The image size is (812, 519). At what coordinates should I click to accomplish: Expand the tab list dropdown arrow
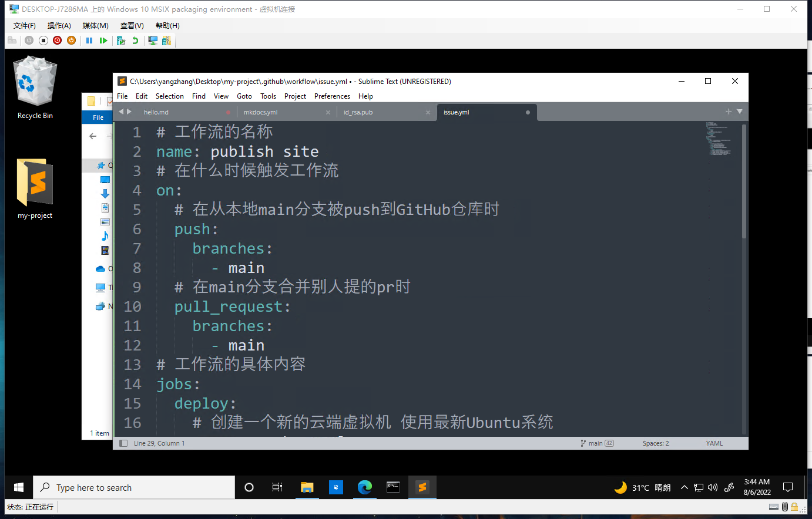pyautogui.click(x=740, y=112)
